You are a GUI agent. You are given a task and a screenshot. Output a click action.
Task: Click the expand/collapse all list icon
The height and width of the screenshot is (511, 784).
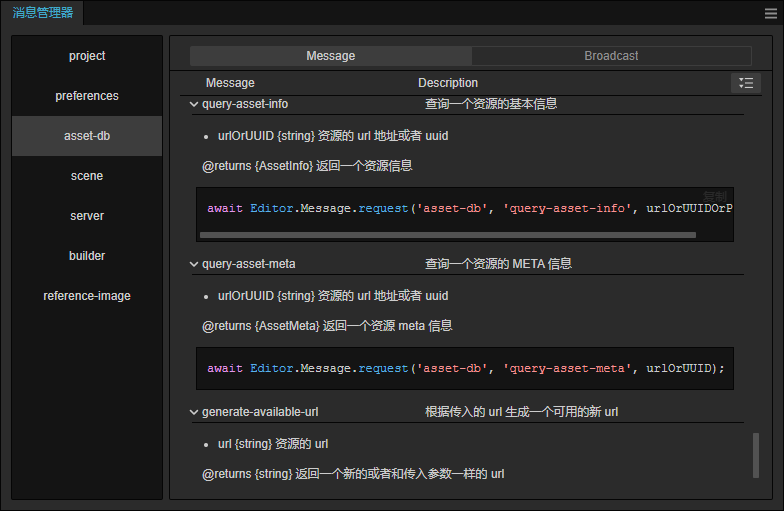point(745,83)
